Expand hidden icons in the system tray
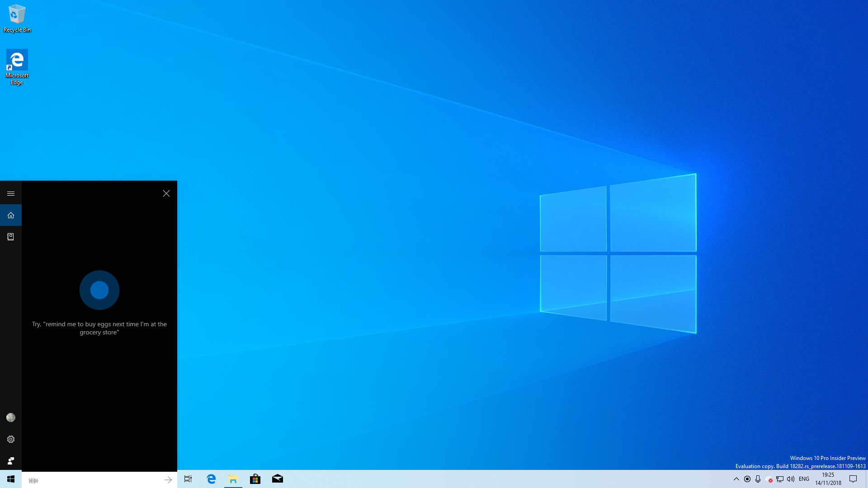The image size is (868, 488). tap(736, 480)
